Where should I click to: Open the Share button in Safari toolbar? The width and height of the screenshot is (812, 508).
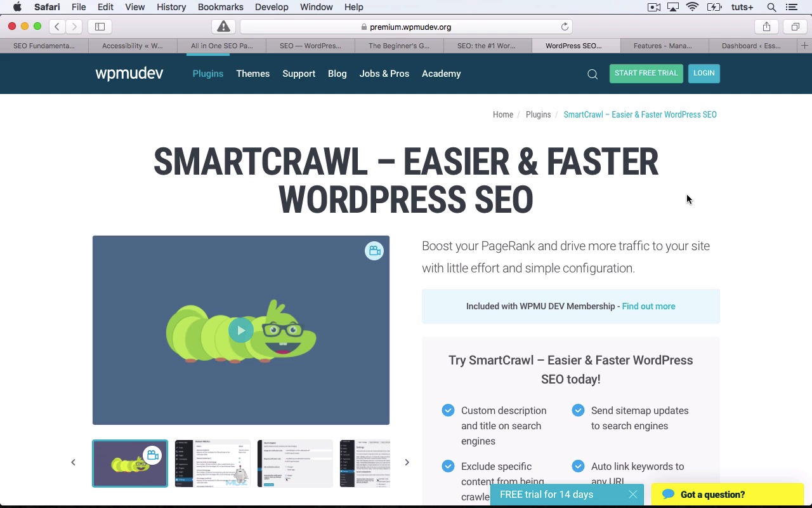point(766,27)
